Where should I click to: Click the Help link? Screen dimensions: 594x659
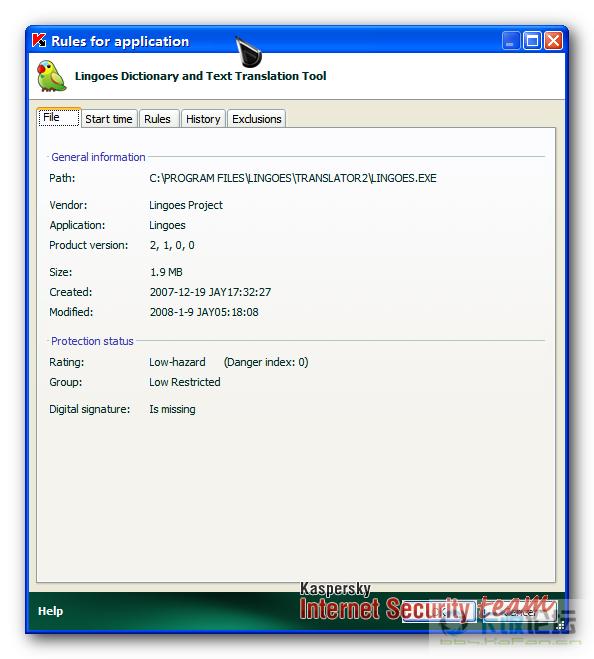pos(50,611)
